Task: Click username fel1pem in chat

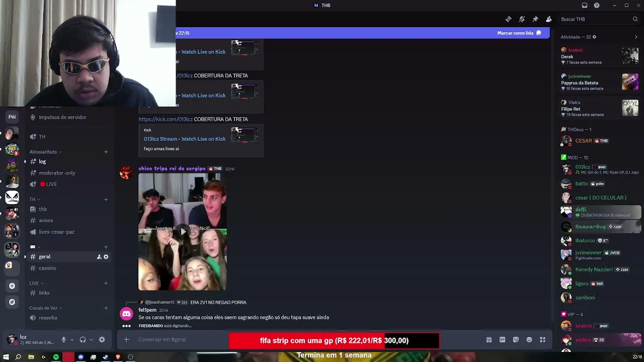Action: [147, 310]
